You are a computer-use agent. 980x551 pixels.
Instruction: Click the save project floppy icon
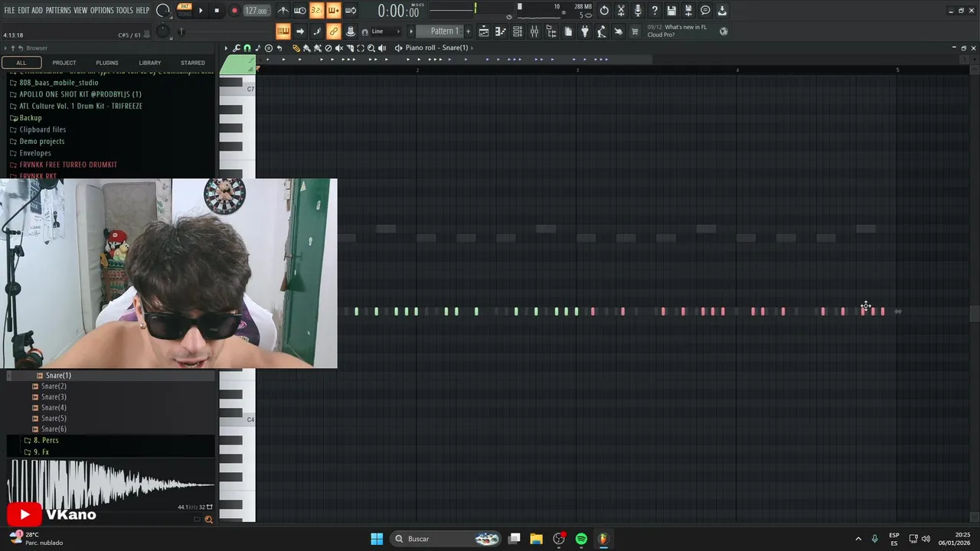[x=671, y=11]
